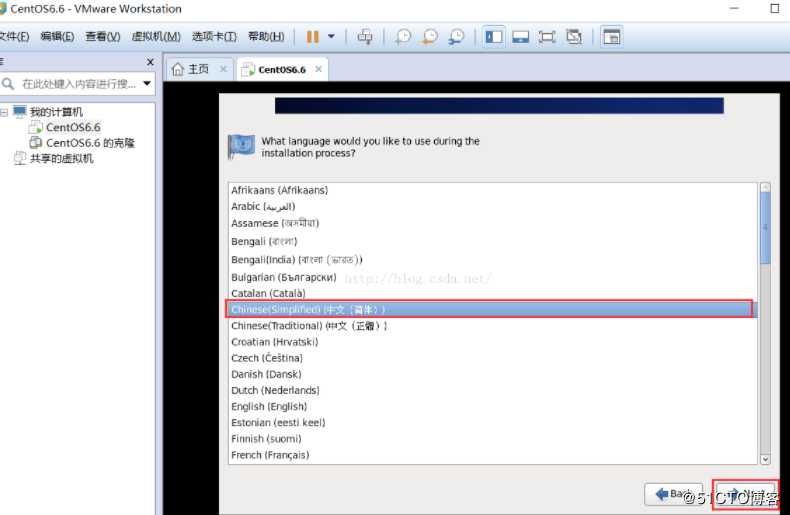Choose Danish (Dansk) language
This screenshot has height=515, width=790.
click(492, 374)
